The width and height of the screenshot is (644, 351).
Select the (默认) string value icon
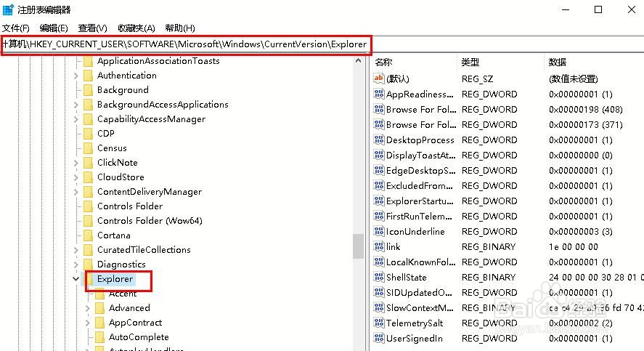pos(379,78)
